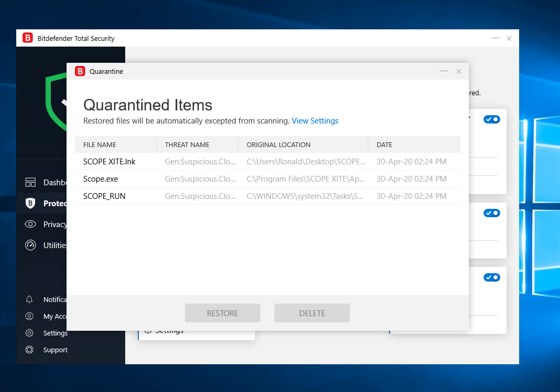Close the Quarantine dialog window

pos(459,71)
